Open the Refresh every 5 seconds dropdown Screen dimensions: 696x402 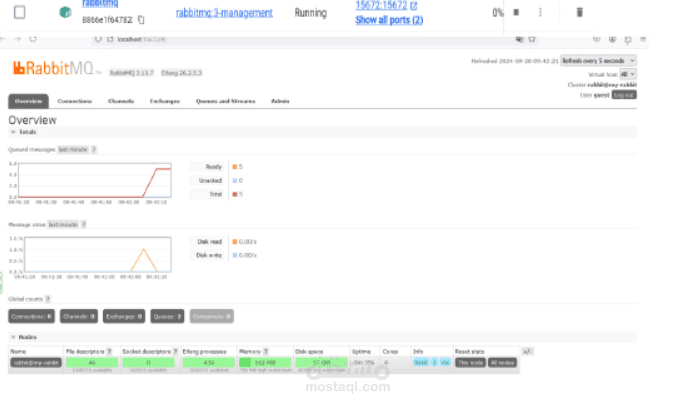[x=598, y=61]
